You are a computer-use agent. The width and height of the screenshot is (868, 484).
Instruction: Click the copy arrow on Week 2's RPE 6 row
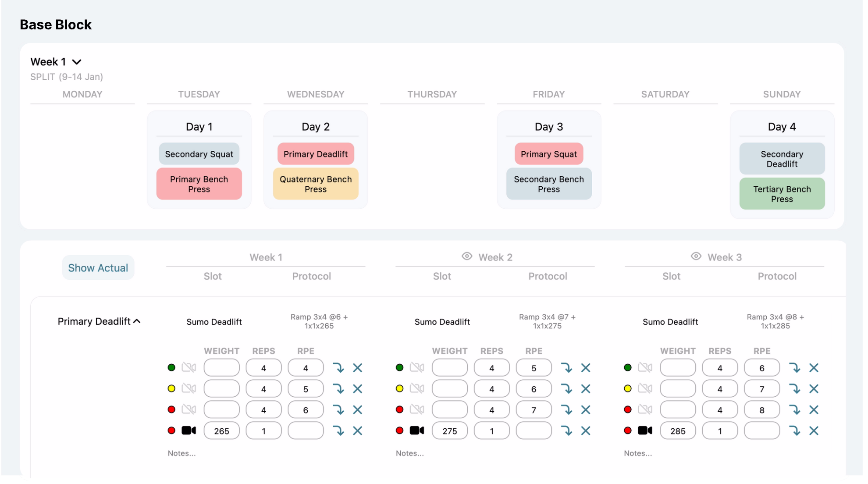point(566,388)
